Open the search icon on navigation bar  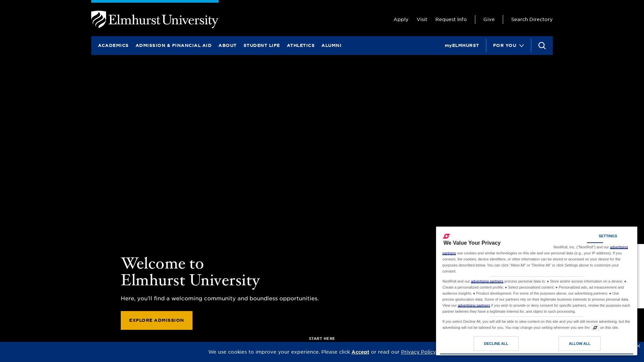click(542, 46)
